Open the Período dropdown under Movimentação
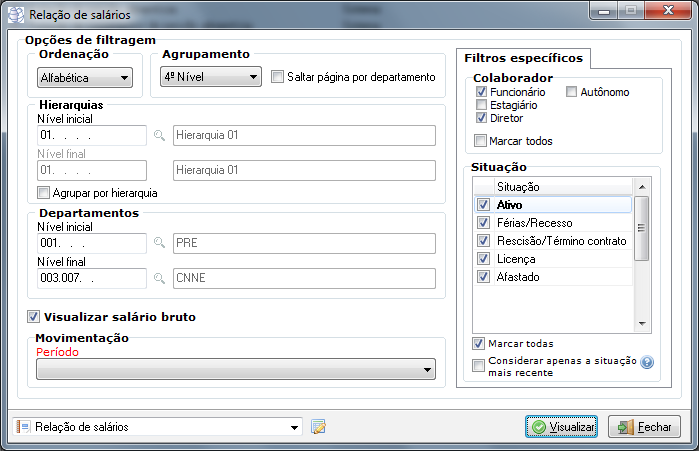The width and height of the screenshot is (699, 451). pos(236,369)
